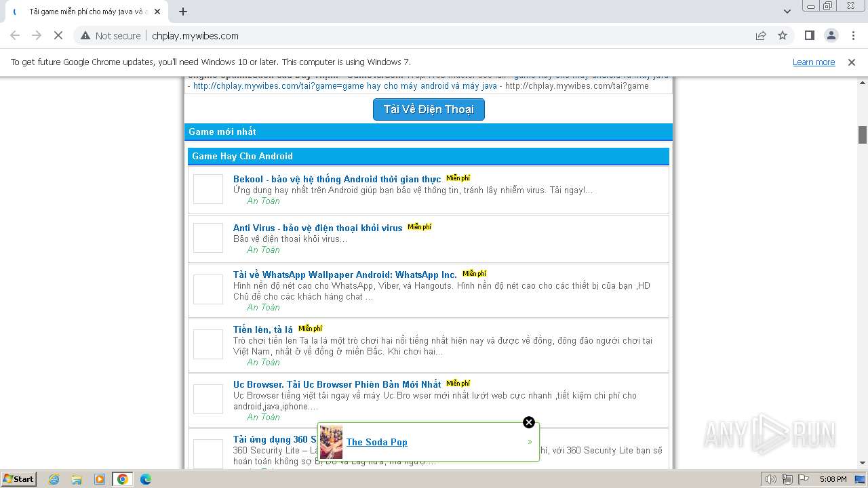This screenshot has height=488, width=868.
Task: Click An Toàn label under Bekool
Action: click(263, 201)
